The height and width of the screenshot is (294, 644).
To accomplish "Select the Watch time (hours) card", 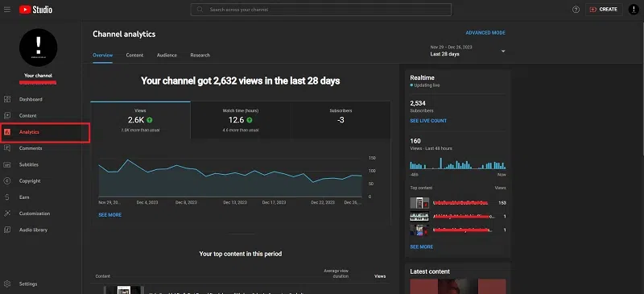I will [x=241, y=120].
